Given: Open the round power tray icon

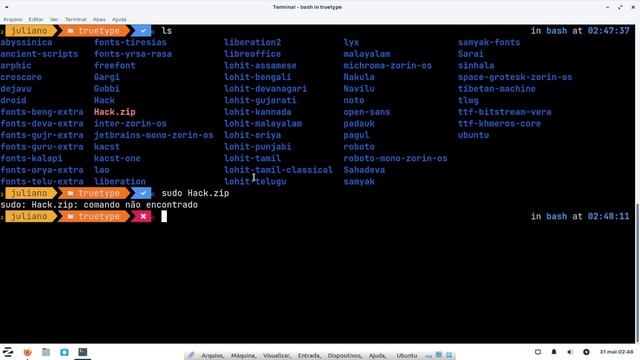Looking at the screenshot, I should [586, 352].
